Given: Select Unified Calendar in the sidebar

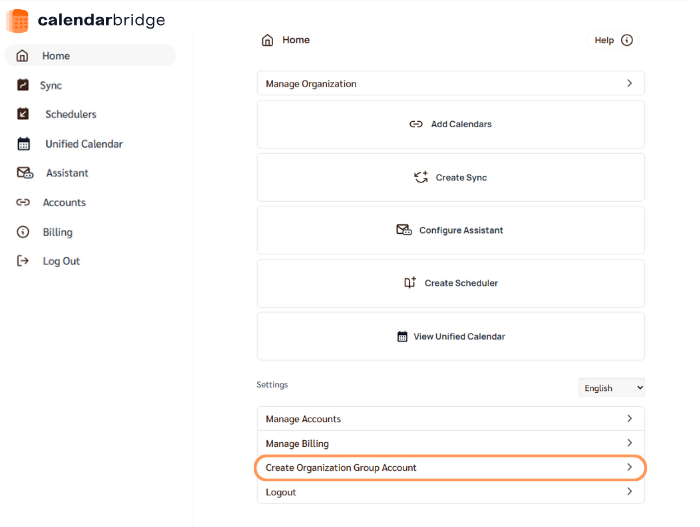Looking at the screenshot, I should coord(84,144).
